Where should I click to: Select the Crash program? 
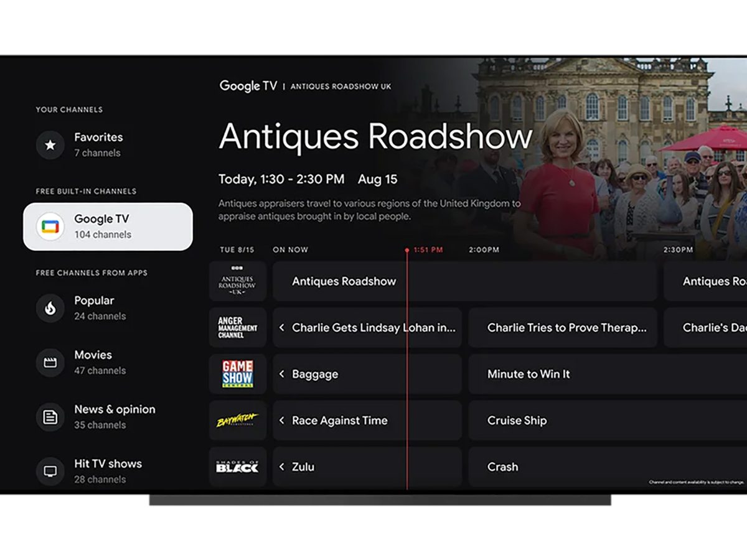tap(608, 467)
